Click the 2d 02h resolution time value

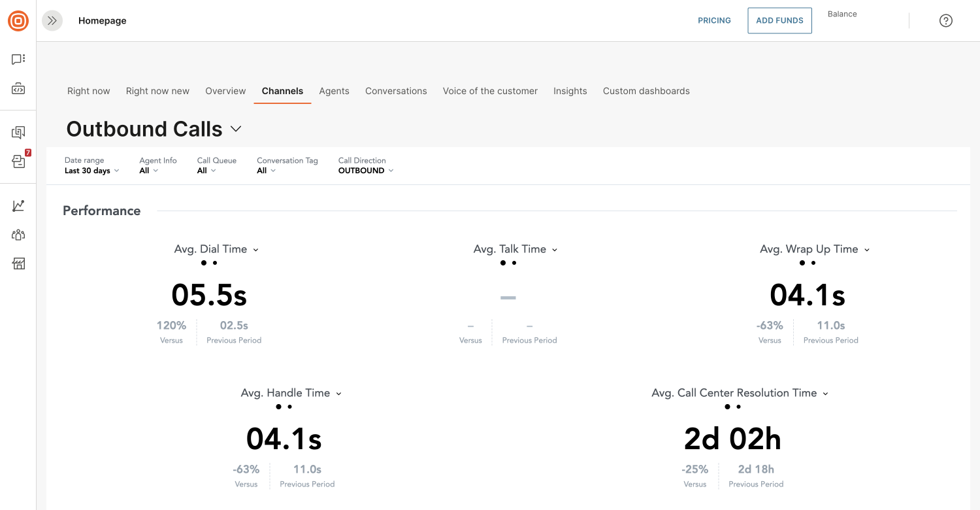(x=732, y=439)
